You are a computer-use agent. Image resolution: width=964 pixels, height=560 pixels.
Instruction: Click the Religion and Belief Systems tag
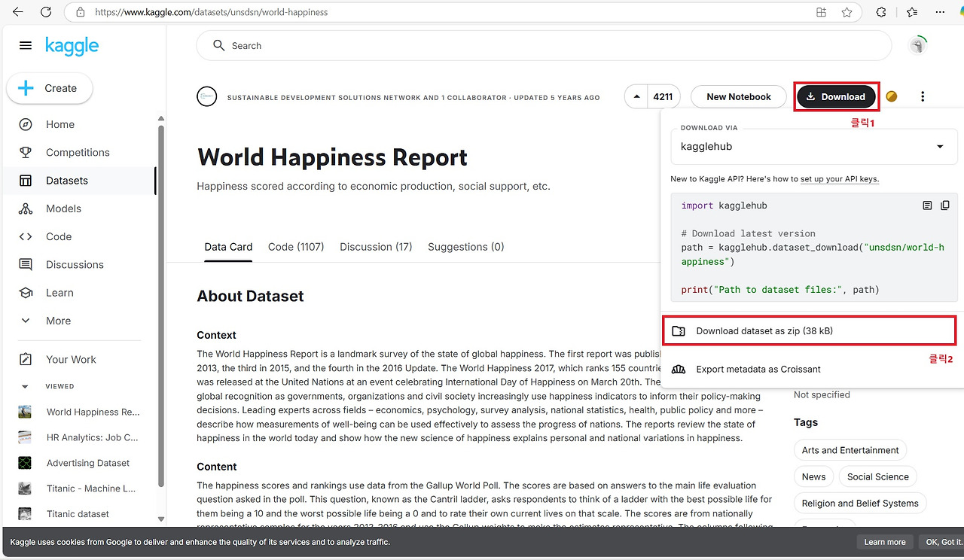[x=860, y=504]
